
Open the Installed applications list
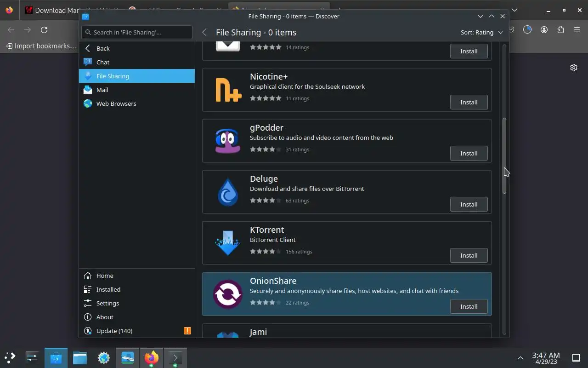[137, 289]
